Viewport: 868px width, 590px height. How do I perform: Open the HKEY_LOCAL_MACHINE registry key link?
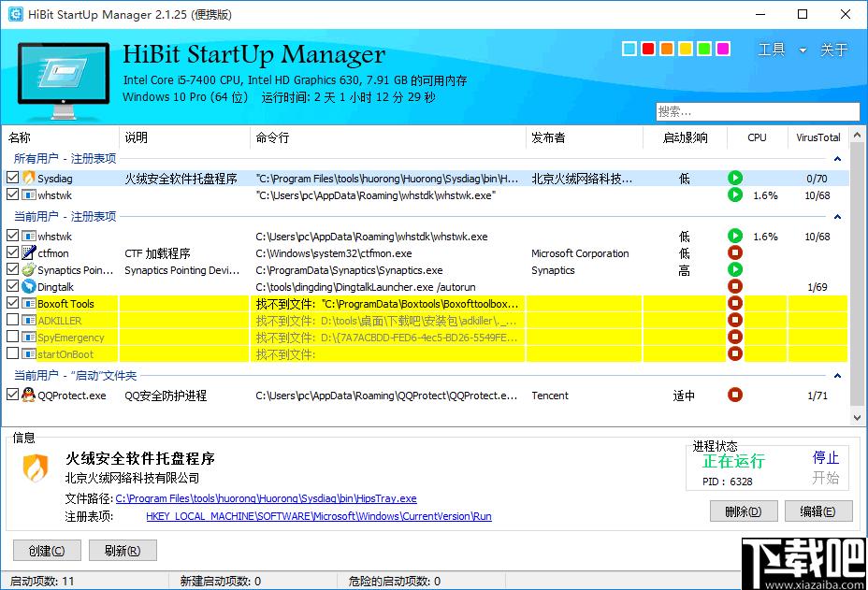click(x=319, y=516)
